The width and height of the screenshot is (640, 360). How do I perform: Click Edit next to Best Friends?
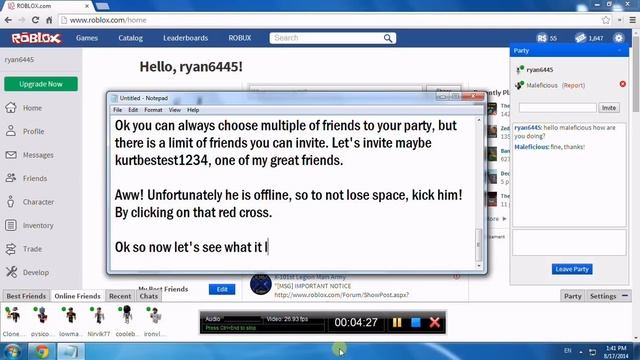coord(222,289)
